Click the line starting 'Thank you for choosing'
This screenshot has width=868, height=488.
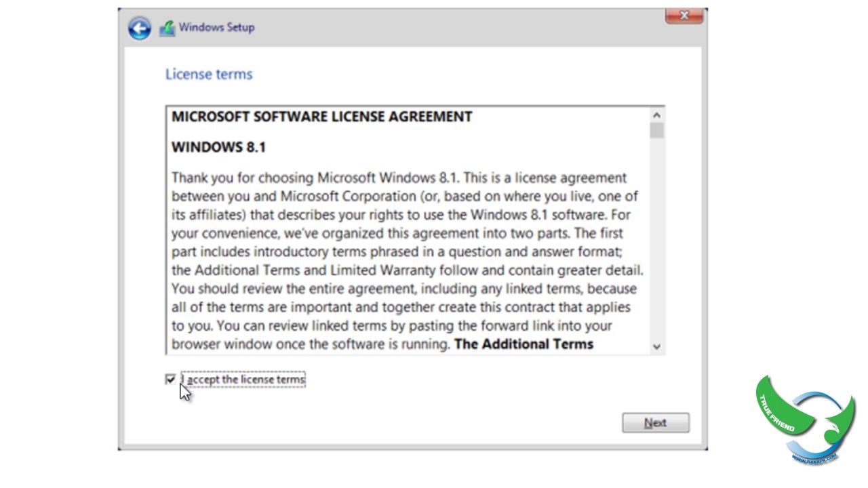tap(399, 178)
